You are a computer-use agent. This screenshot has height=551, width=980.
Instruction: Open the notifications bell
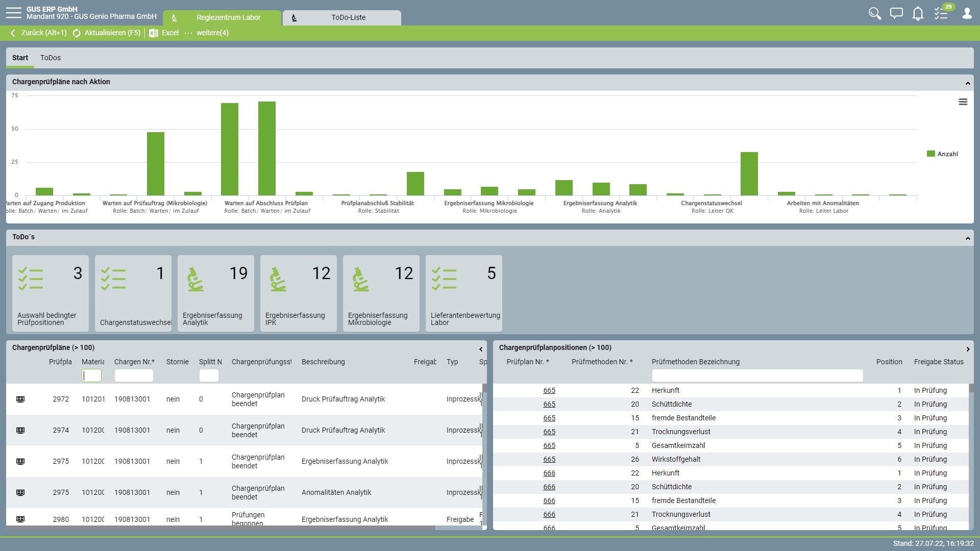tap(918, 13)
